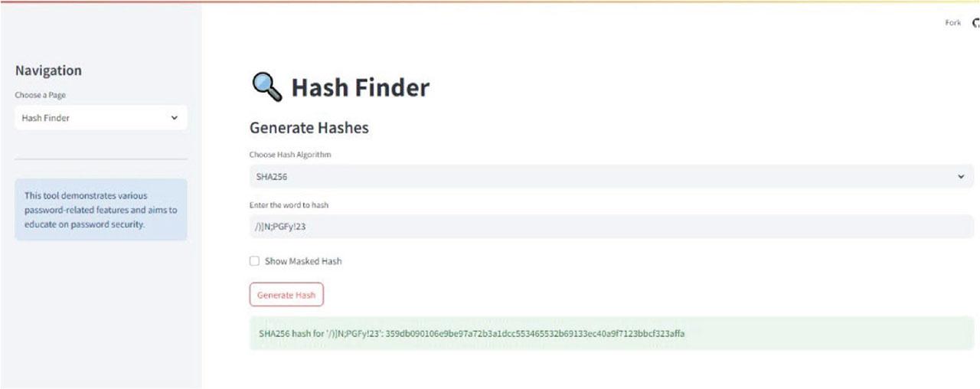Click the blue password security info box

(100, 210)
